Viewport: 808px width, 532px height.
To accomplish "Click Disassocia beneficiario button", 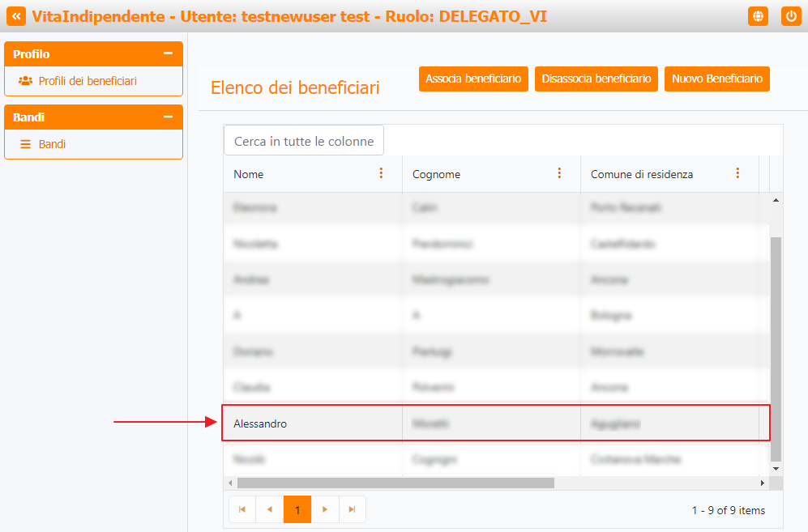I will pyautogui.click(x=596, y=79).
